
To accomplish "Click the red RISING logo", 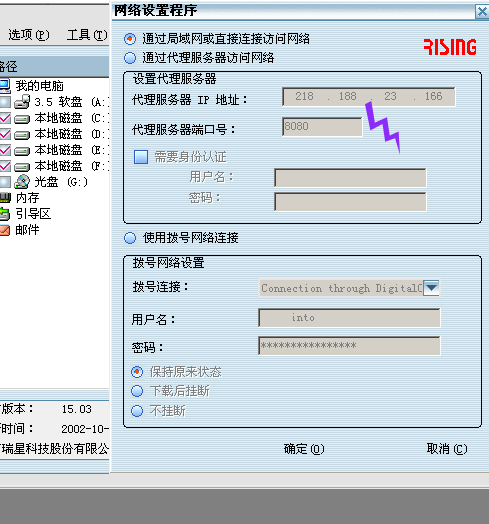I will click(x=450, y=47).
